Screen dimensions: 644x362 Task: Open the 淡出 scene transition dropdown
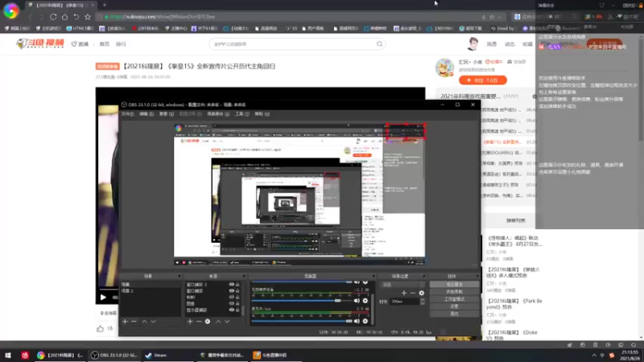pyautogui.click(x=402, y=285)
